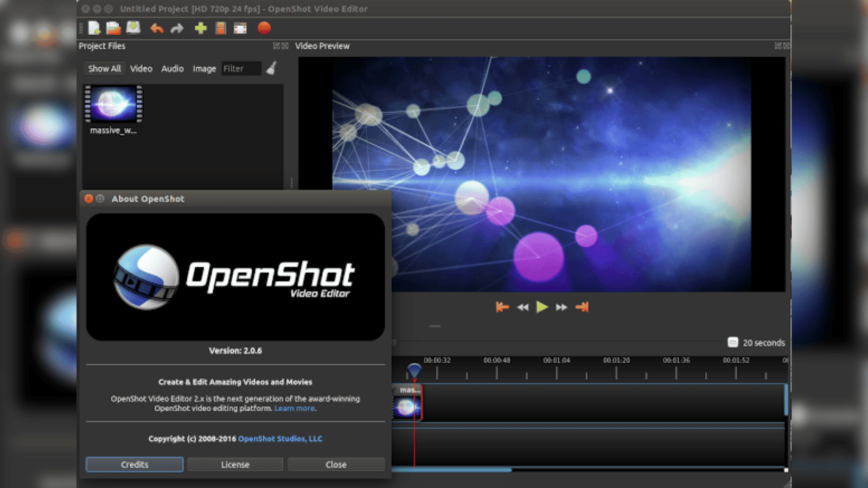Click the 'Version: 2.0.6' text

(x=235, y=351)
